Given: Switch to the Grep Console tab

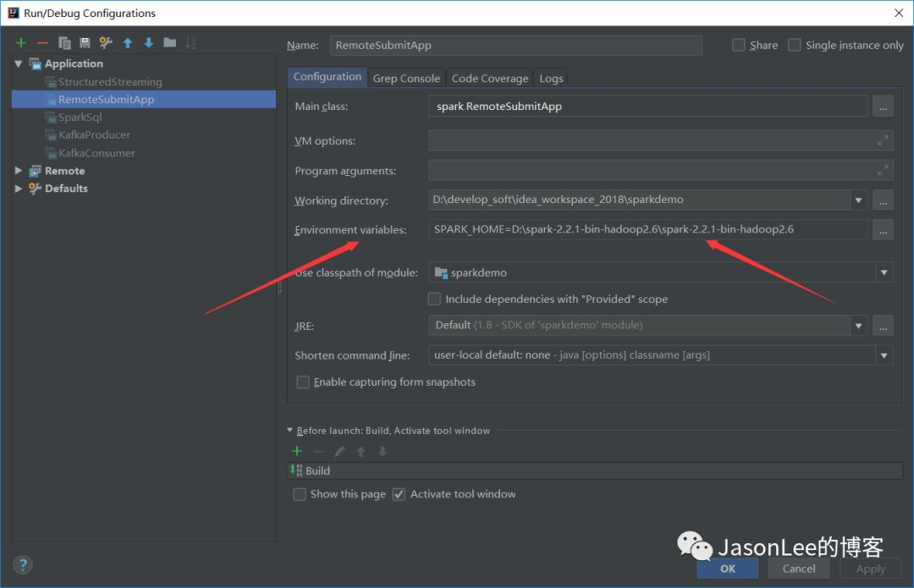Looking at the screenshot, I should [406, 77].
